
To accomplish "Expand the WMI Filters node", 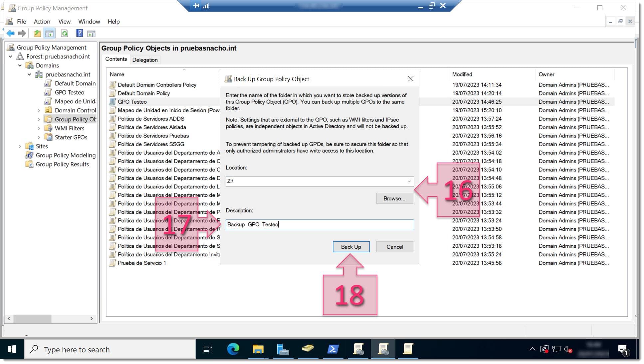I will [39, 129].
